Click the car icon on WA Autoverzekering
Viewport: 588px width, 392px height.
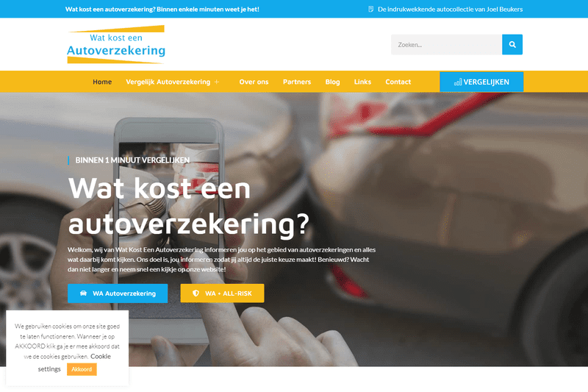[83, 293]
